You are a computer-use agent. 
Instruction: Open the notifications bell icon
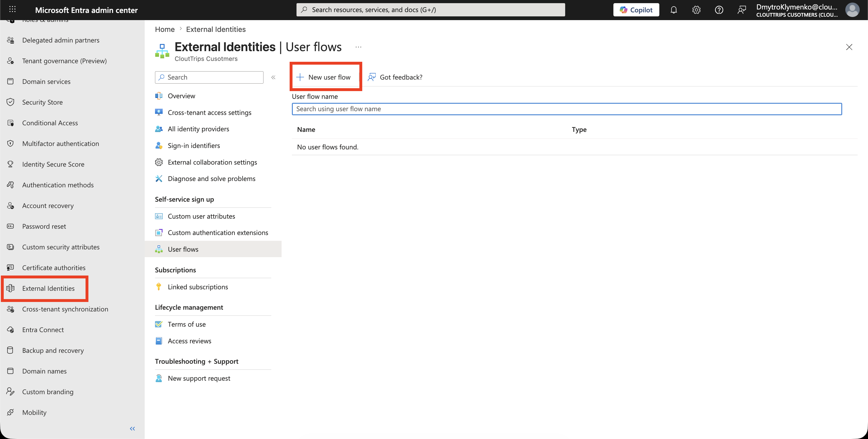(x=674, y=10)
